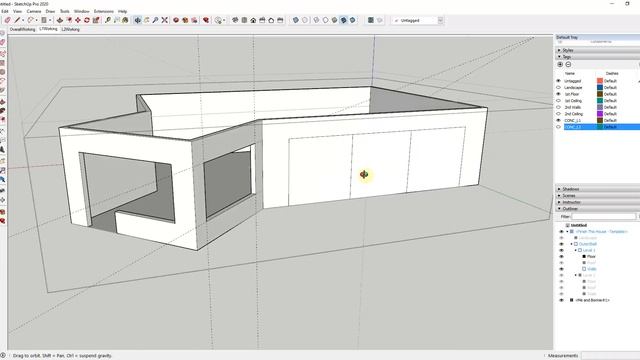Toggle visibility of Untagged tag
Image resolution: width=640 pixels, height=360 pixels.
point(558,81)
